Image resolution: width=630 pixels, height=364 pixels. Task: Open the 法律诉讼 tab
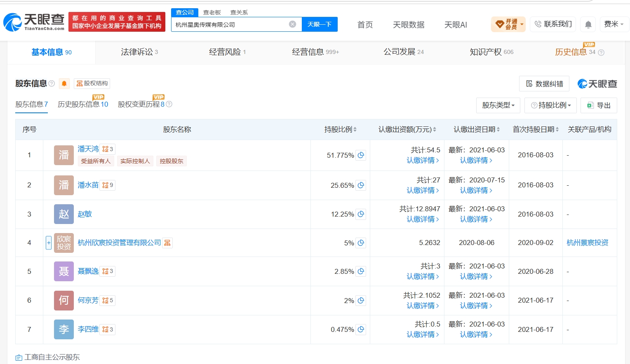pyautogui.click(x=139, y=52)
